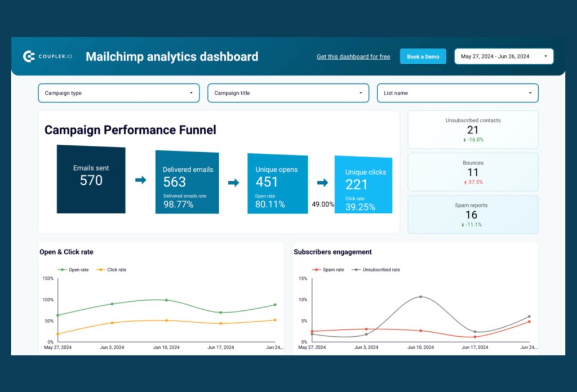Image resolution: width=577 pixels, height=392 pixels.
Task: Select the Click rate legend entry
Action: [x=111, y=270]
